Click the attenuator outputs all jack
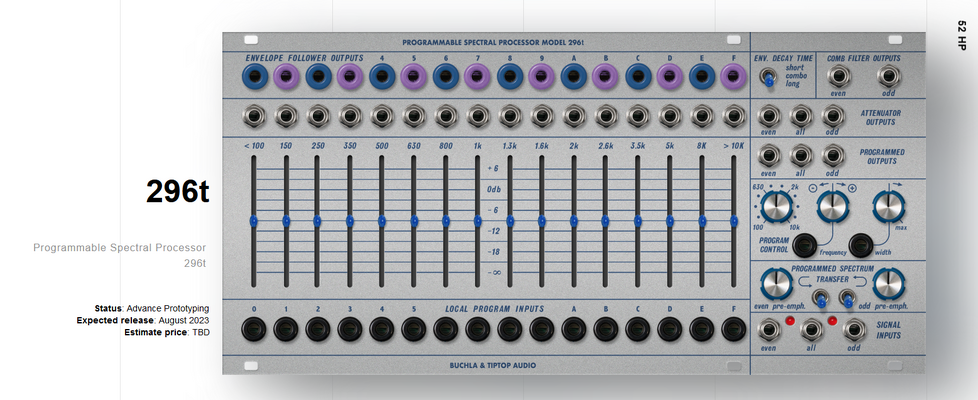 pos(801,116)
